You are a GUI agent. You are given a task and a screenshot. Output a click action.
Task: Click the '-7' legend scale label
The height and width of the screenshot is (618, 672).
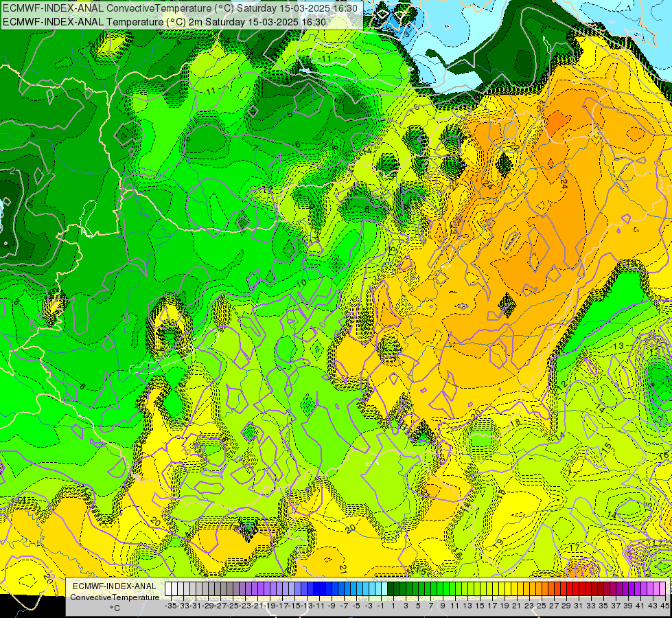344,606
